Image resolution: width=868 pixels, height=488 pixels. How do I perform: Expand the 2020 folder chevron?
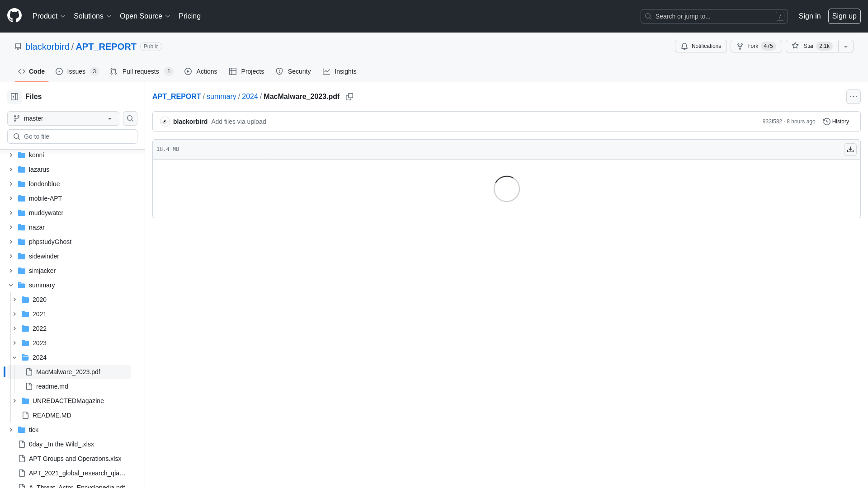click(x=14, y=300)
